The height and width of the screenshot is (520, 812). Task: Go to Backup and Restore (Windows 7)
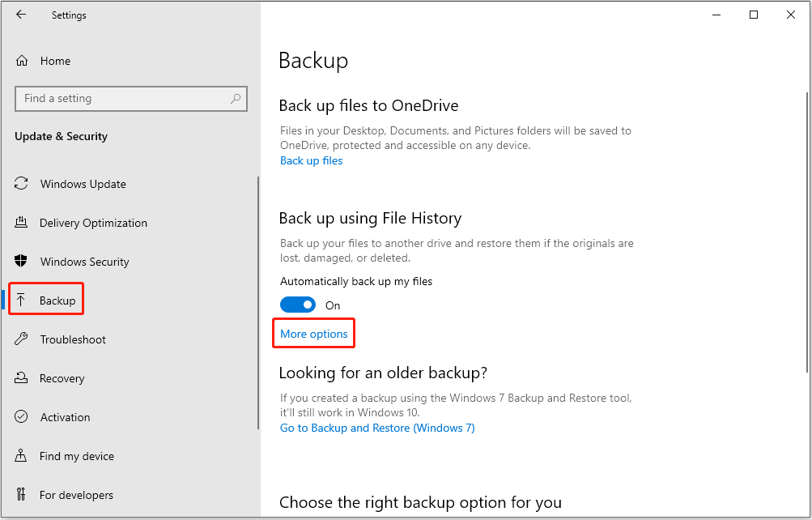pos(377,428)
